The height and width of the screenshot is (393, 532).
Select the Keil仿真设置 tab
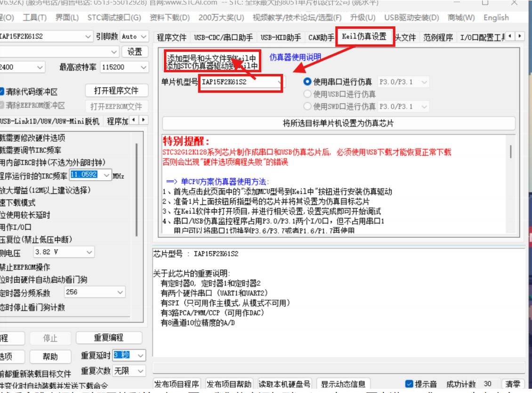364,36
